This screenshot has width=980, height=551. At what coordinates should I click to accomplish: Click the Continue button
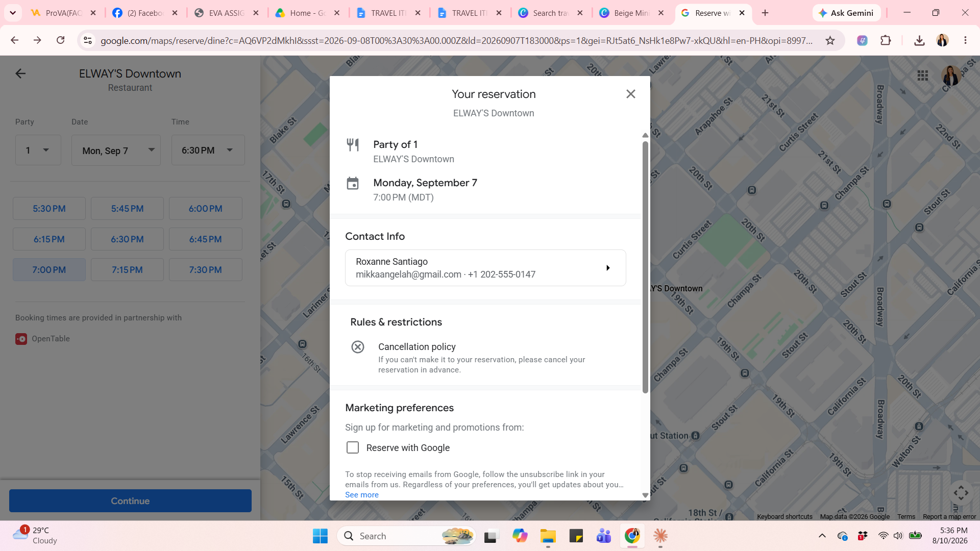130,501
